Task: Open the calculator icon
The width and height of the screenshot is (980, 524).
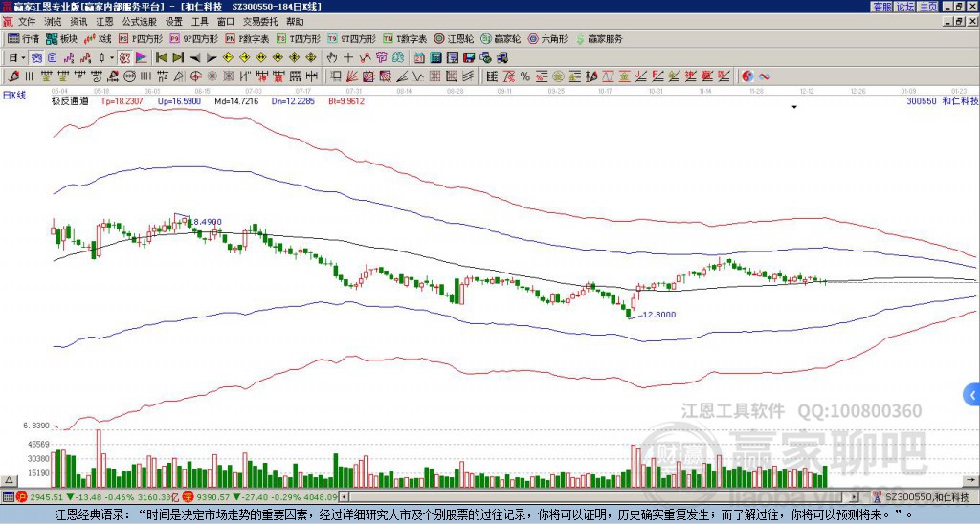Action: [436, 58]
